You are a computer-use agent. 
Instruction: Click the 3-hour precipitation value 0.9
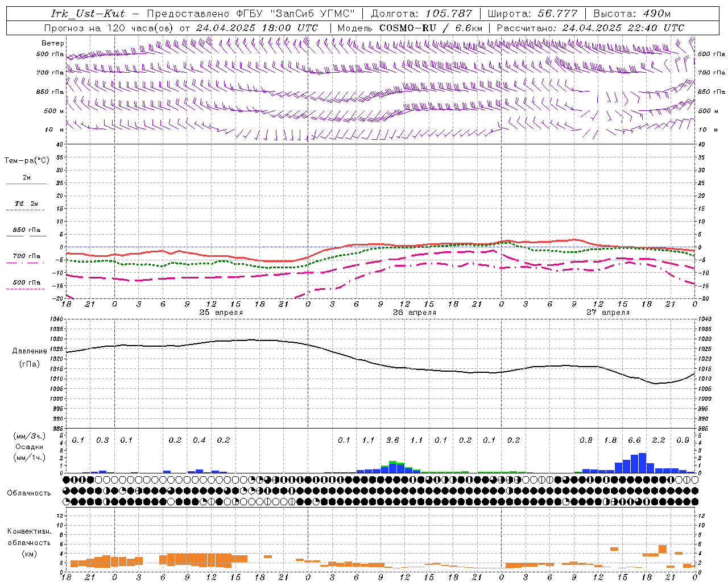tap(682, 440)
